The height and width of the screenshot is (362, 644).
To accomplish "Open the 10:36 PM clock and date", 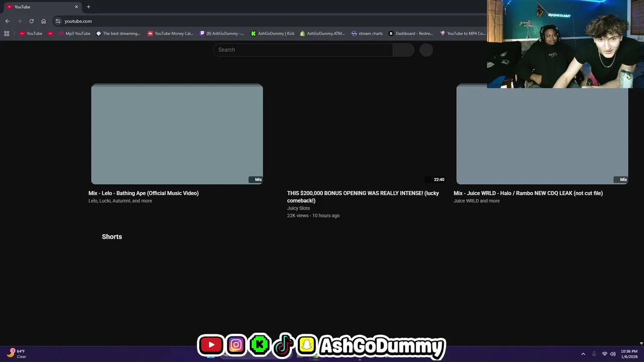I will [x=629, y=354].
